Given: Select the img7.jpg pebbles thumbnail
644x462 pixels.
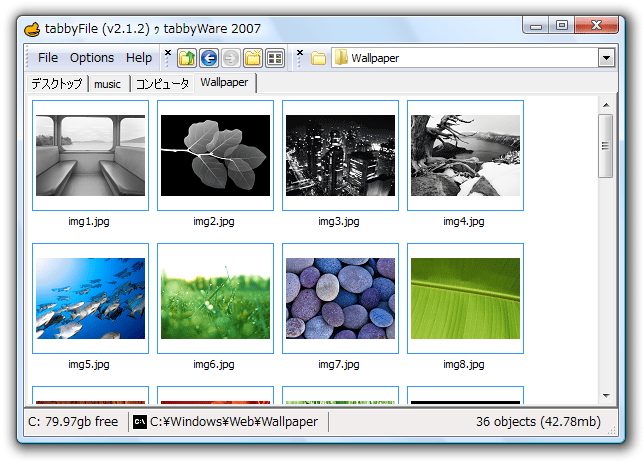Looking at the screenshot, I should [340, 298].
